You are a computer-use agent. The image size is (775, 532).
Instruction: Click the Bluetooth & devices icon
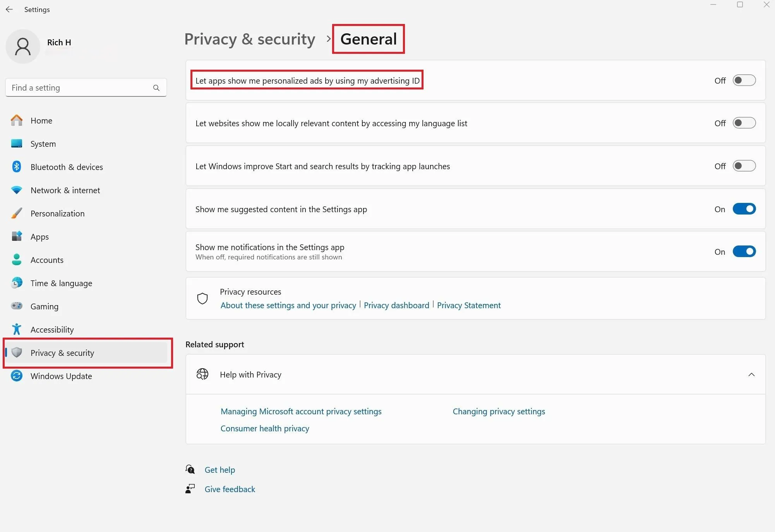pos(17,167)
